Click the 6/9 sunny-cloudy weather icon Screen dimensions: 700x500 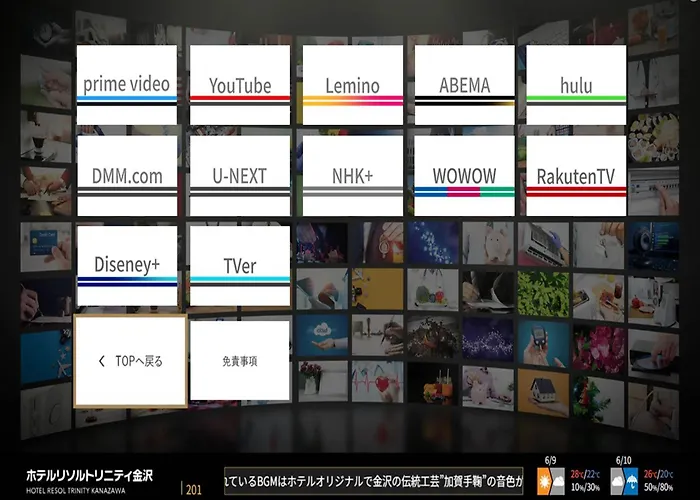coord(551,481)
